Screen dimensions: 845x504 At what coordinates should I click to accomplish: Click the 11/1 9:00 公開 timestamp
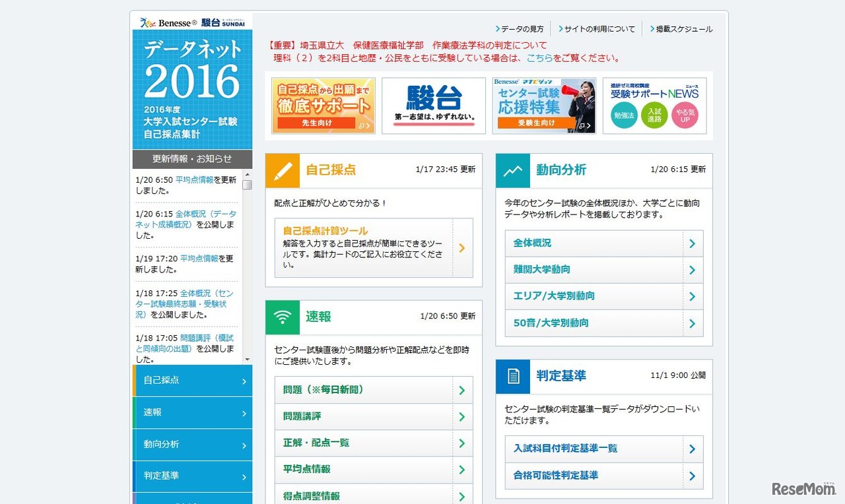tap(678, 375)
